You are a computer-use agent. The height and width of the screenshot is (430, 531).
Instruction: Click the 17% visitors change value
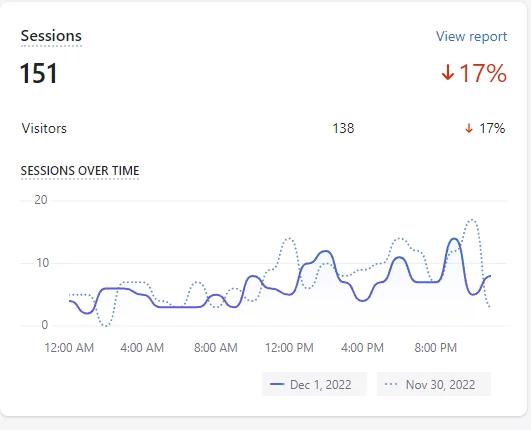[x=492, y=128]
